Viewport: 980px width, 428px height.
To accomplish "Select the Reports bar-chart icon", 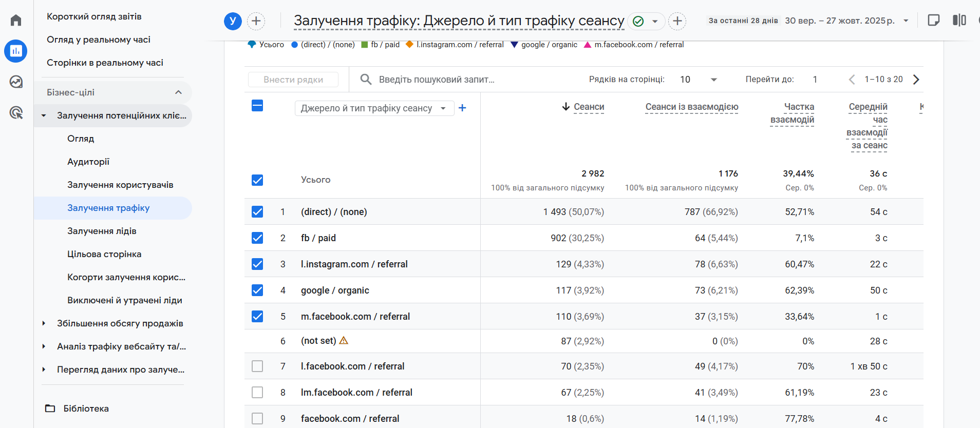I will [16, 51].
